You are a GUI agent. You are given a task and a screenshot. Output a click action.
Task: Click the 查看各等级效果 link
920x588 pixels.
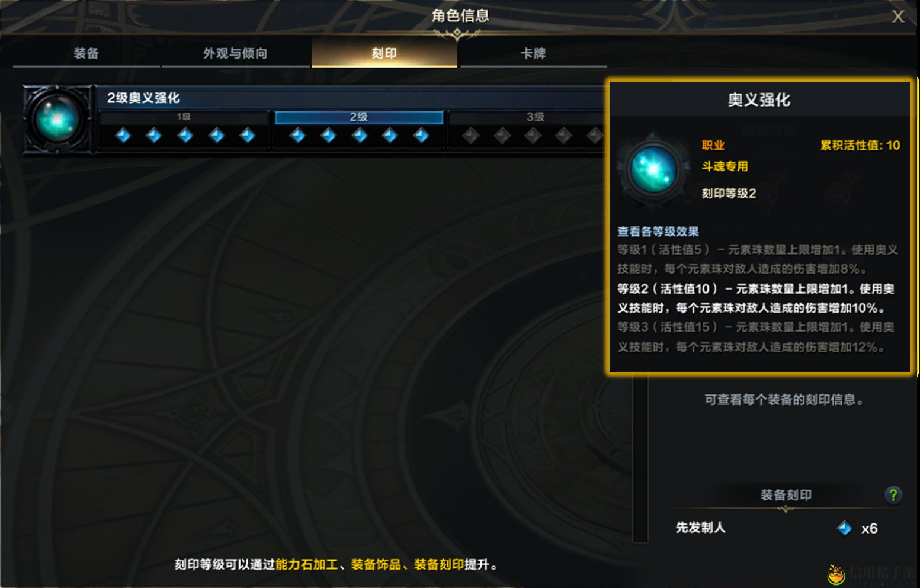658,232
